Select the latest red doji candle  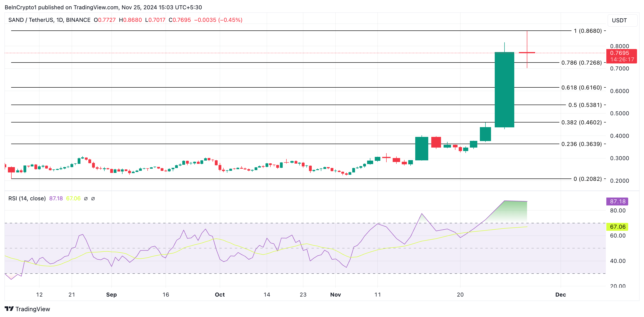pyautogui.click(x=527, y=53)
